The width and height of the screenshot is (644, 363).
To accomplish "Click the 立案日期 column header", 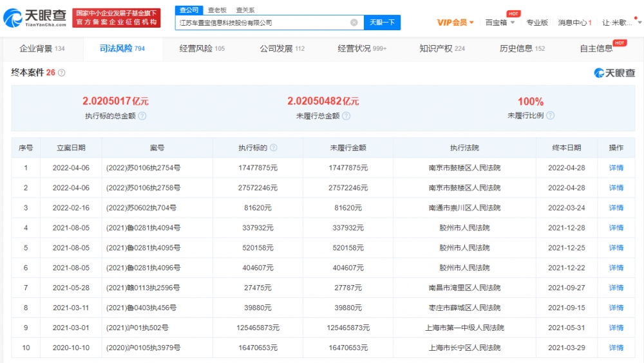I will pyautogui.click(x=71, y=147).
